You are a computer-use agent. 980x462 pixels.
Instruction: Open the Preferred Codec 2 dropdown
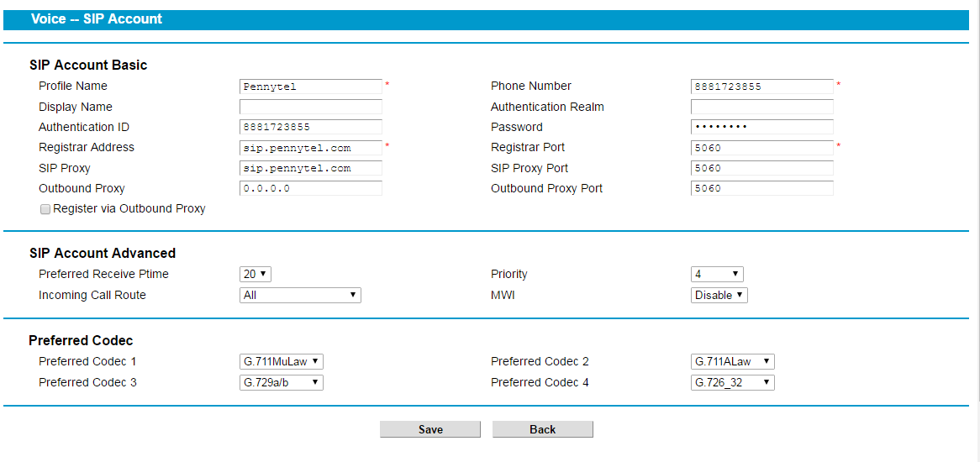733,361
